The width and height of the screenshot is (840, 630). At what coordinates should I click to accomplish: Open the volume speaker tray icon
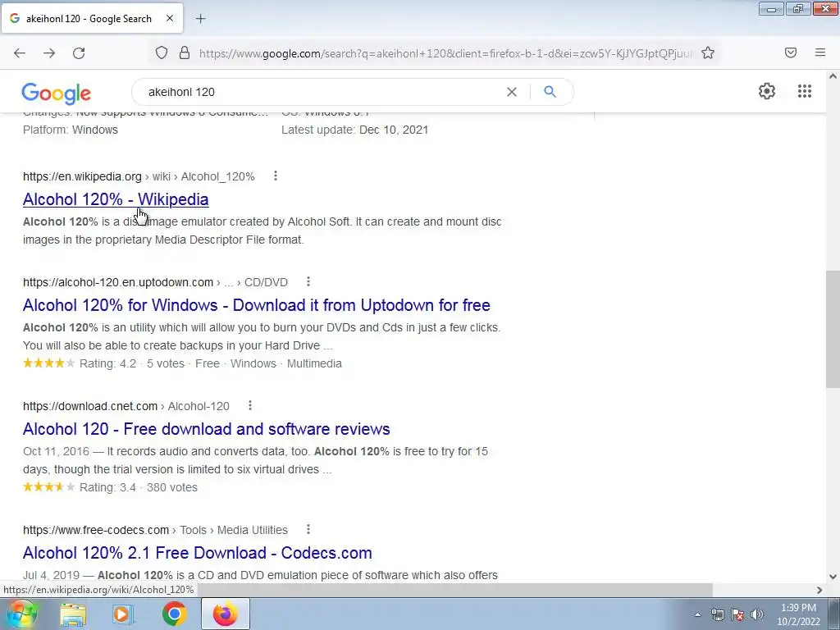click(x=757, y=614)
